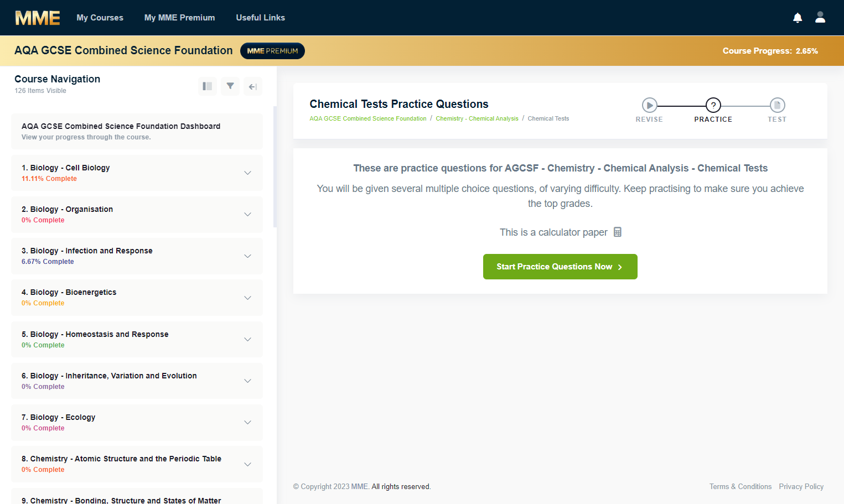Switch to REVISE step label
The image size is (844, 504).
649,119
